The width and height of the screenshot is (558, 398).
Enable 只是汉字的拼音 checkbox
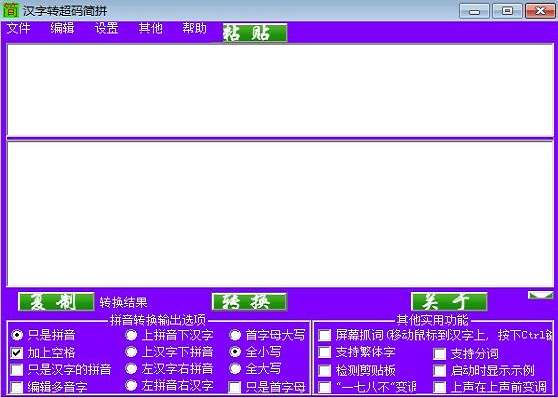[17, 370]
